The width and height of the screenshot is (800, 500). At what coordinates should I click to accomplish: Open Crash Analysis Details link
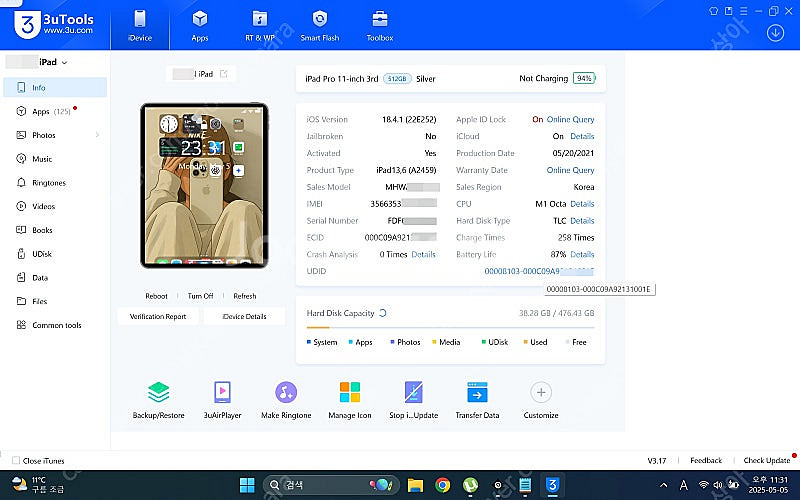click(423, 254)
